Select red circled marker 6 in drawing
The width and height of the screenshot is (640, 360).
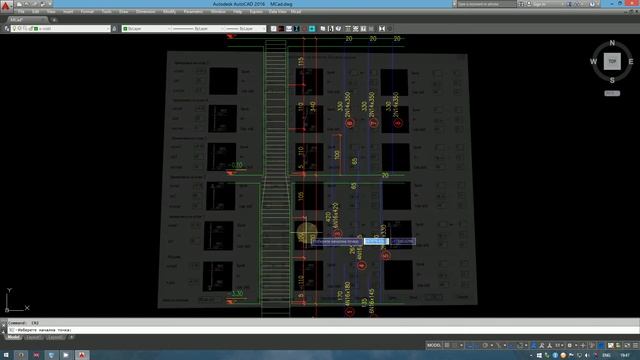click(349, 123)
